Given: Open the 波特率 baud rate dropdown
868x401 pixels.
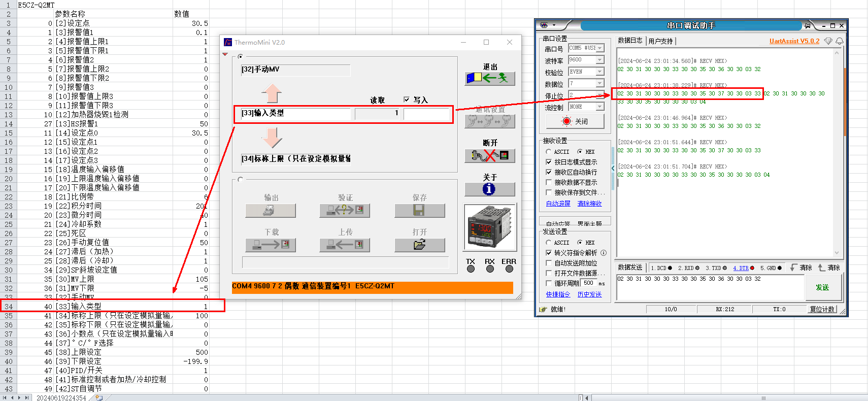Looking at the screenshot, I should [x=600, y=60].
